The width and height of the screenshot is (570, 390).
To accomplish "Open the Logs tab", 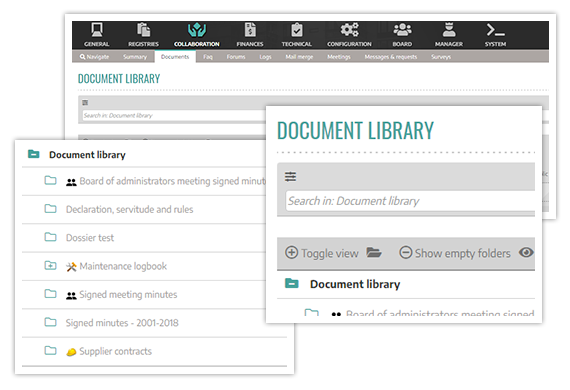I will (x=265, y=57).
